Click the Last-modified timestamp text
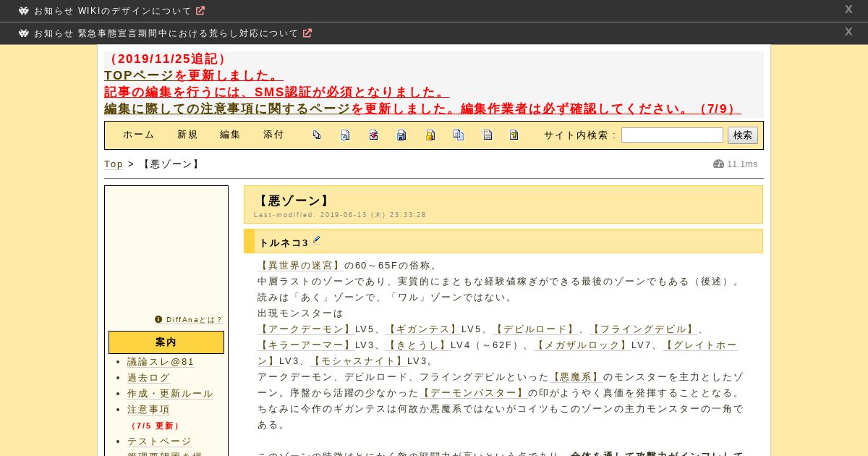The image size is (868, 456). coord(340,215)
